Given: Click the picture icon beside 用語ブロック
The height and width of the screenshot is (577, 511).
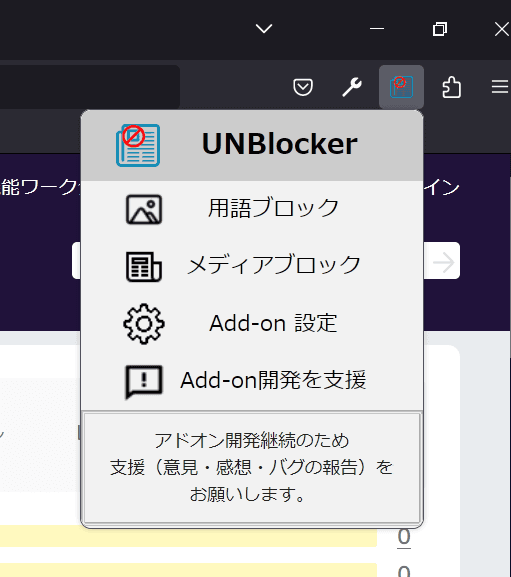Looking at the screenshot, I should [x=144, y=209].
